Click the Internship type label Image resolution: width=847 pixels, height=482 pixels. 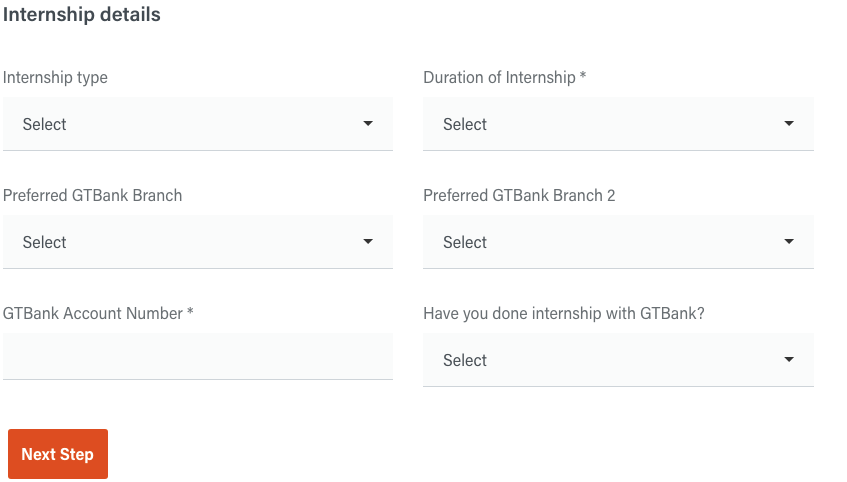[x=55, y=78]
